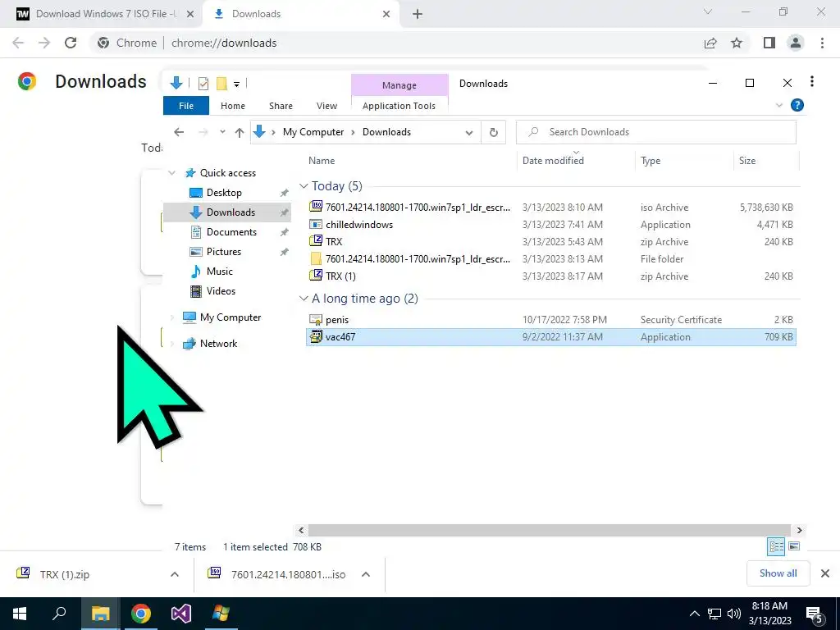Open Videos in navigation pane
The width and height of the screenshot is (840, 630).
[221, 291]
